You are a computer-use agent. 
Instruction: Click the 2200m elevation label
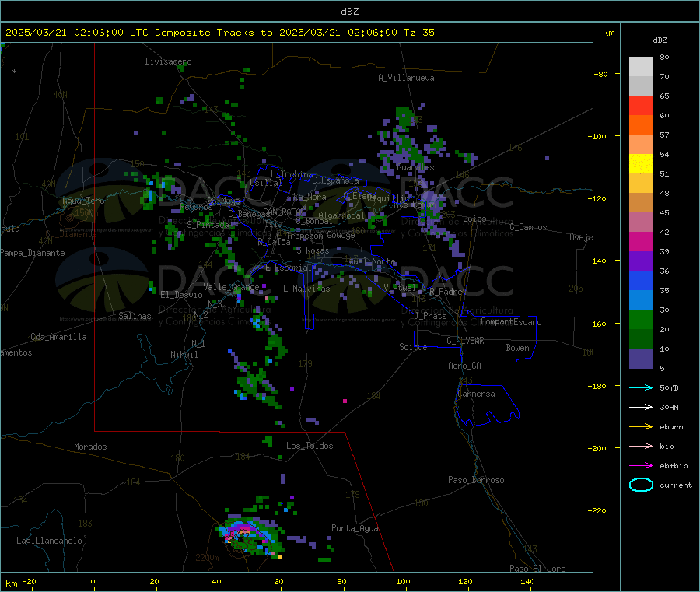coord(207,558)
